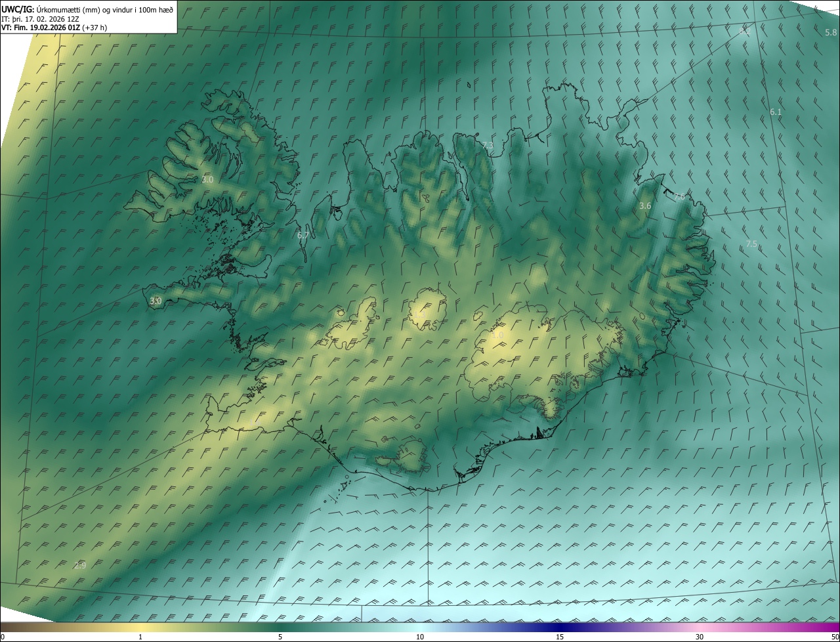The height and width of the screenshot is (642, 840).
Task: Click the 5 tick on the colour scale
Action: (280, 637)
